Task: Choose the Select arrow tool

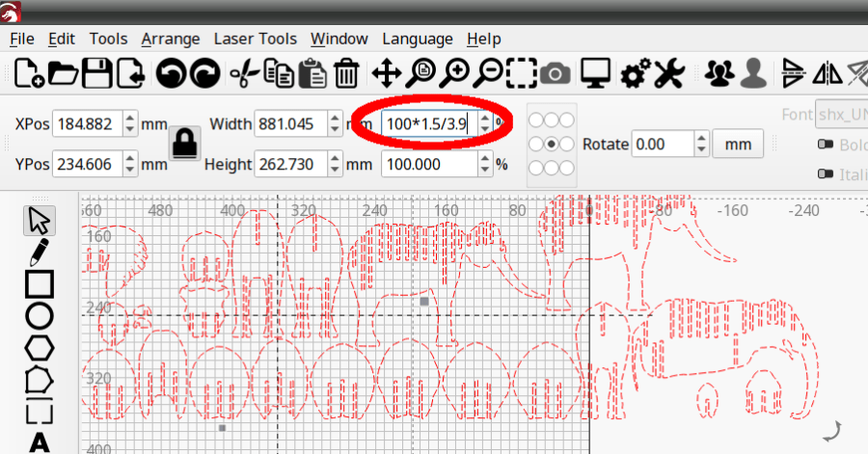Action: [x=40, y=221]
